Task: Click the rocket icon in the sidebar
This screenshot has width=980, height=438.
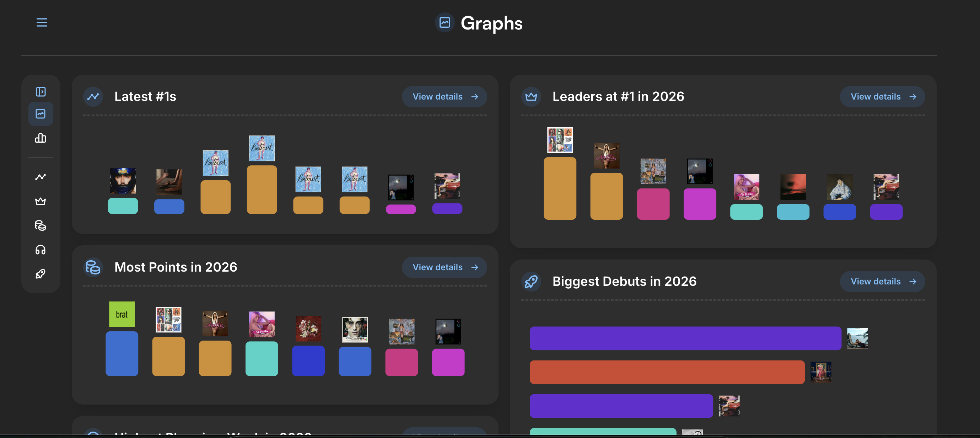Action: click(41, 274)
